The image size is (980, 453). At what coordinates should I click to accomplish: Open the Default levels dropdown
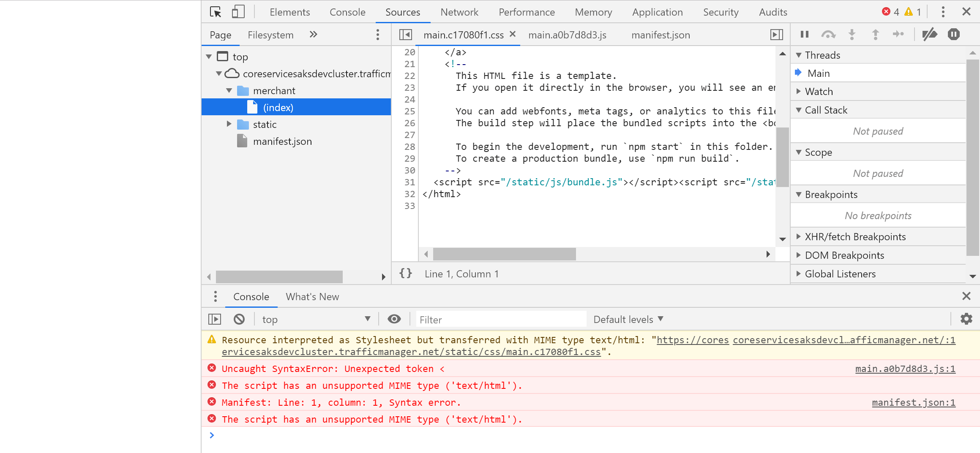coord(628,320)
